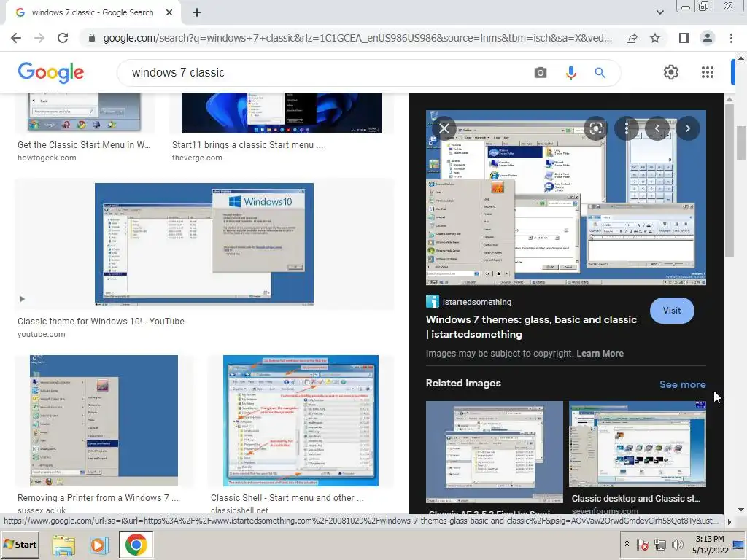Close the image preview panel
This screenshot has width=747, height=560.
(x=444, y=128)
